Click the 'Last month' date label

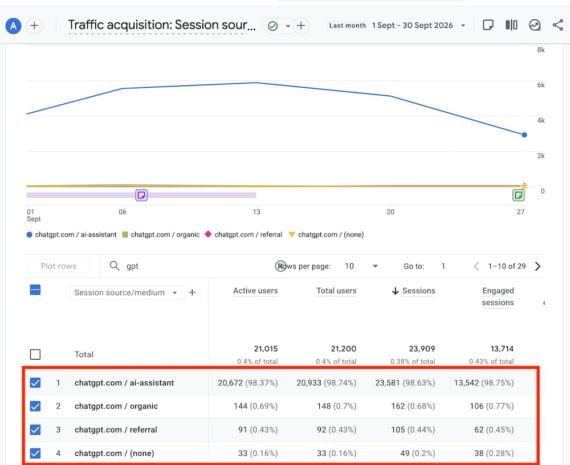[x=348, y=25]
